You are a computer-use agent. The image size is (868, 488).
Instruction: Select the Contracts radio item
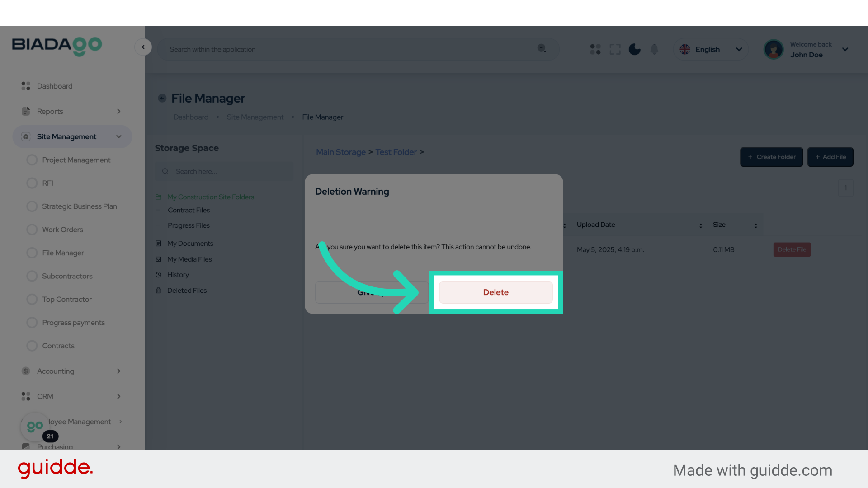[x=32, y=346]
